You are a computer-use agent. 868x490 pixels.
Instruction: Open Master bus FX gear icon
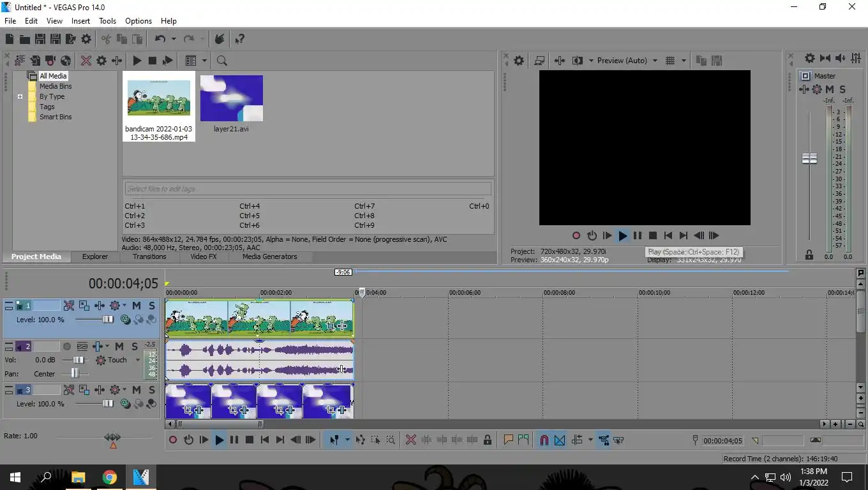[817, 89]
